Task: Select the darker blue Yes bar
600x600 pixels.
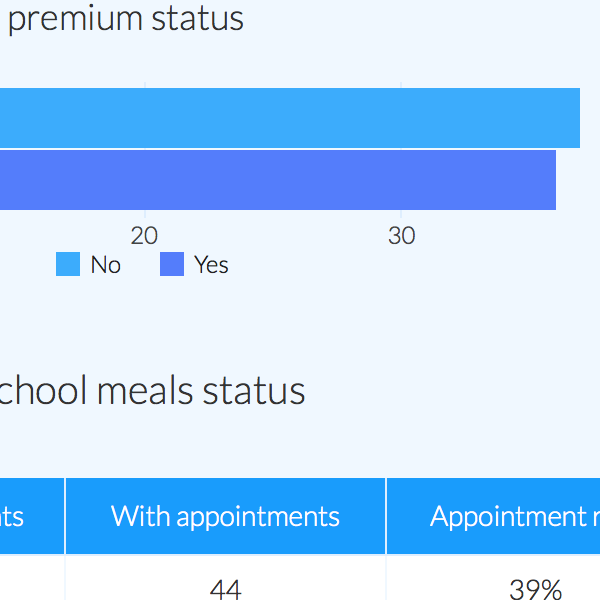Action: tap(278, 180)
